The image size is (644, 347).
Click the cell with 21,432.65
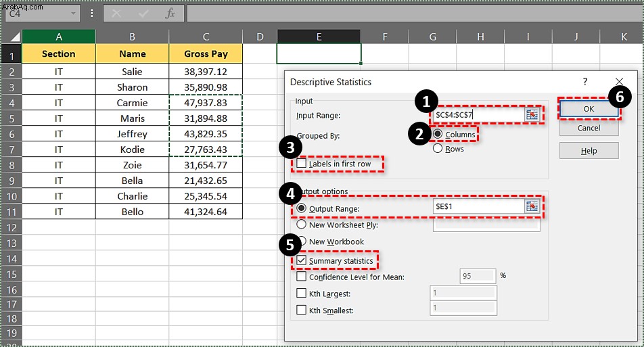pyautogui.click(x=206, y=181)
